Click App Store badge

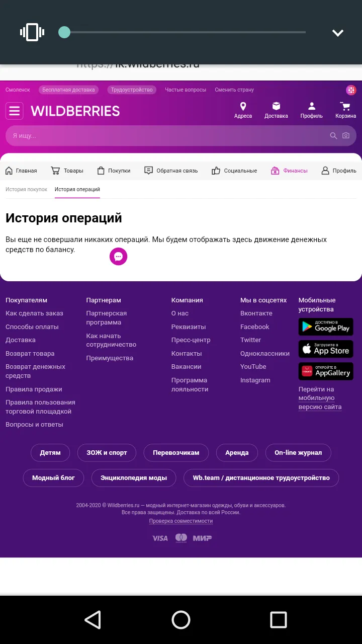[x=326, y=349]
